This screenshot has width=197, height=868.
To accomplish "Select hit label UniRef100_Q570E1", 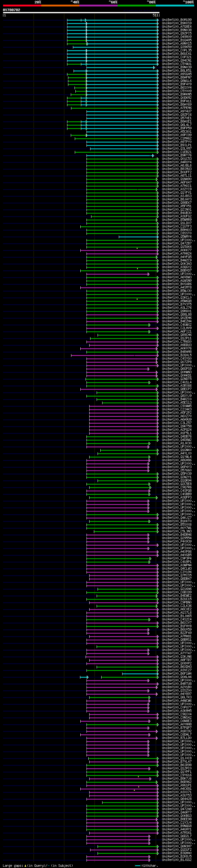I will pos(177,118).
